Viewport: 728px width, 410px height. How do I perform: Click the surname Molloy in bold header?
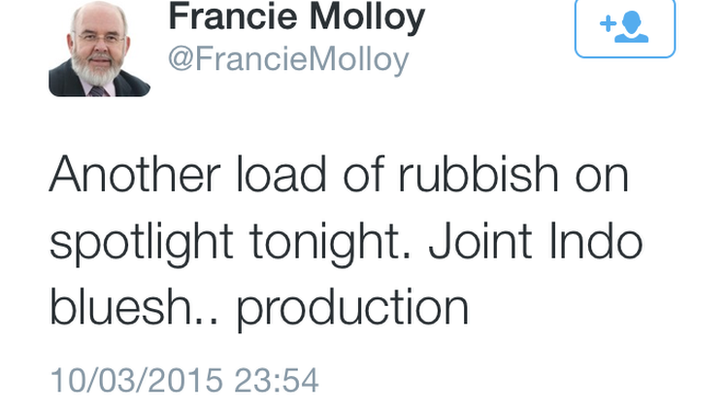click(367, 18)
